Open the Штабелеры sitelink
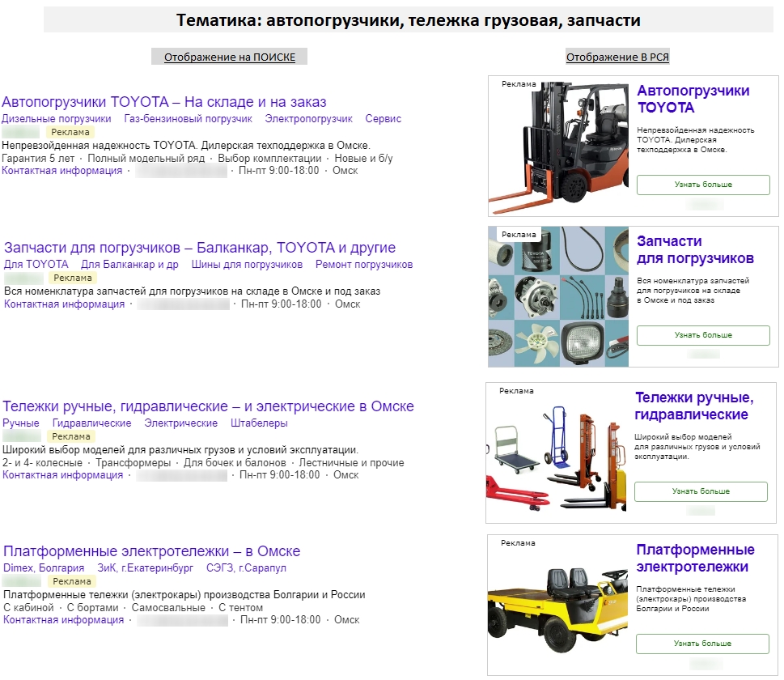 (259, 423)
